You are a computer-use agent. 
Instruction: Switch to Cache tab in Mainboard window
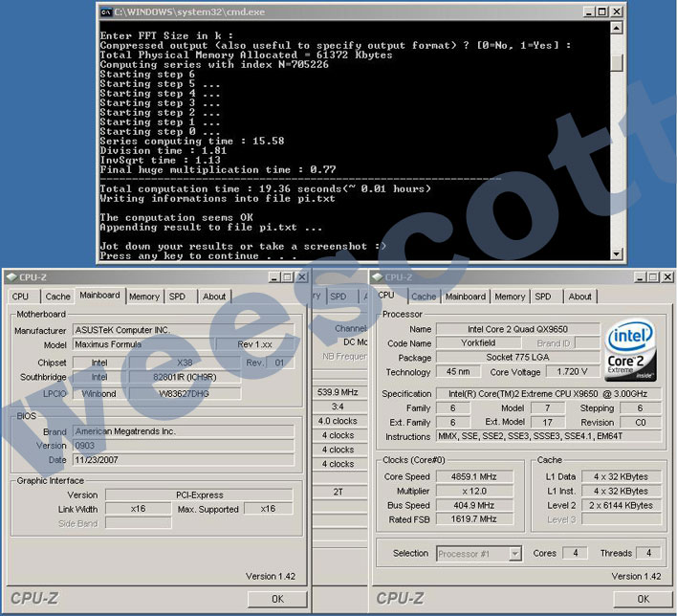click(57, 297)
